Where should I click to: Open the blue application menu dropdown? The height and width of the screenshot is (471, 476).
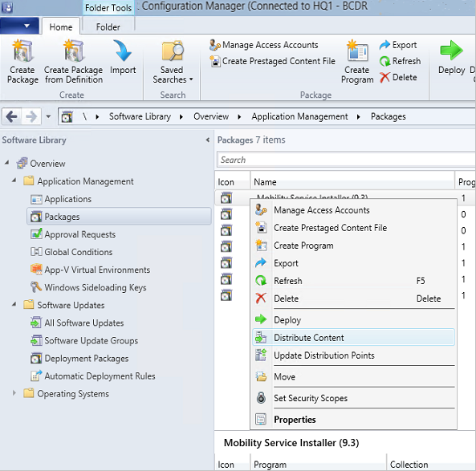pos(19,26)
